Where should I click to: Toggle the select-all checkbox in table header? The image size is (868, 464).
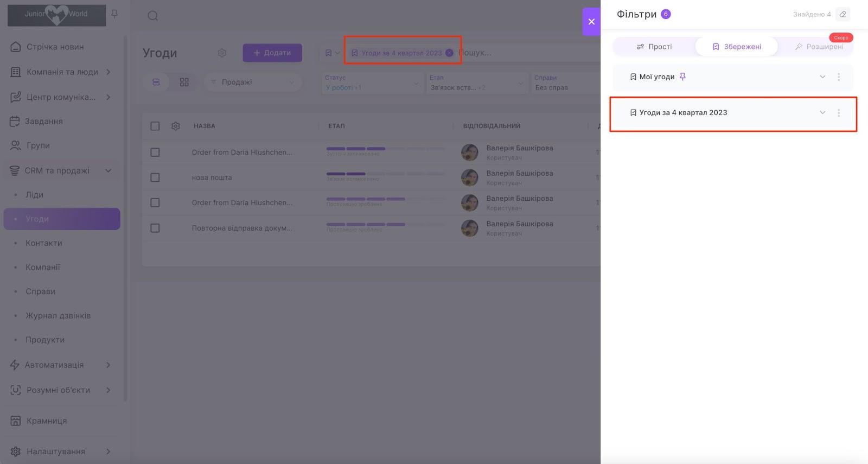point(155,126)
